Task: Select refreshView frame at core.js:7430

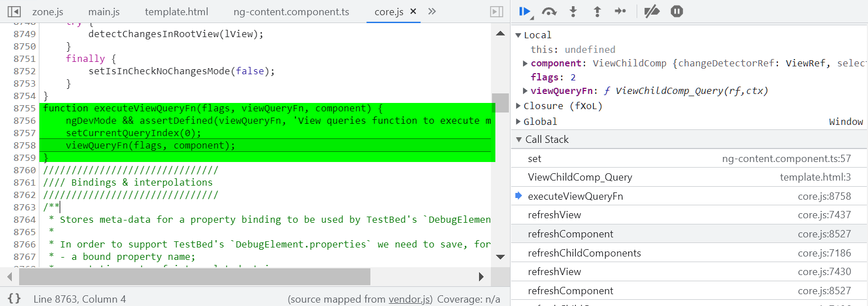Action: pos(690,272)
